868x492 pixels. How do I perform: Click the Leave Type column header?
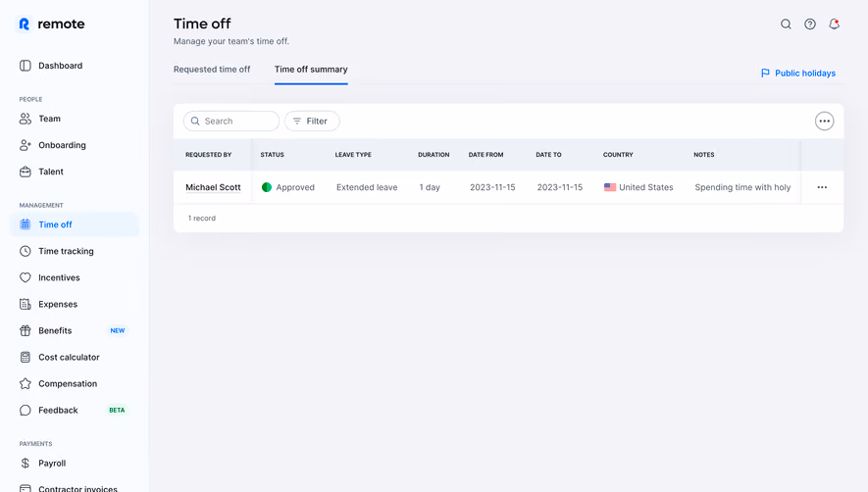pyautogui.click(x=353, y=155)
